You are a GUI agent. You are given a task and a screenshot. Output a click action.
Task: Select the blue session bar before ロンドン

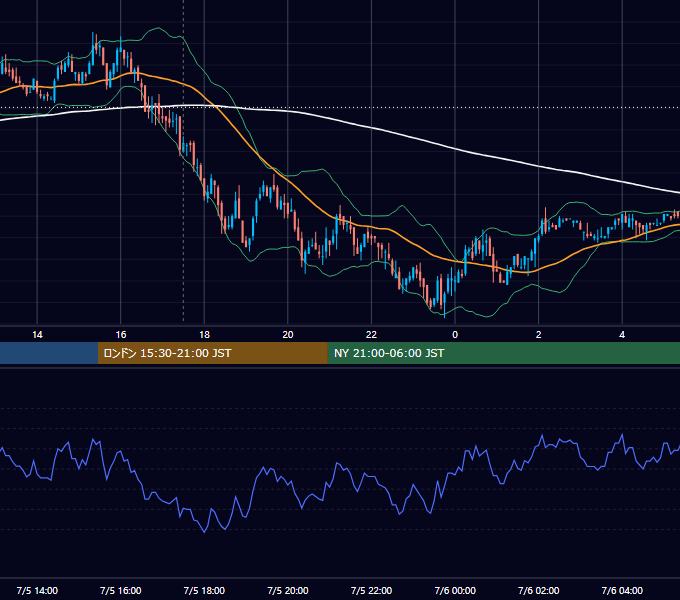tap(49, 353)
